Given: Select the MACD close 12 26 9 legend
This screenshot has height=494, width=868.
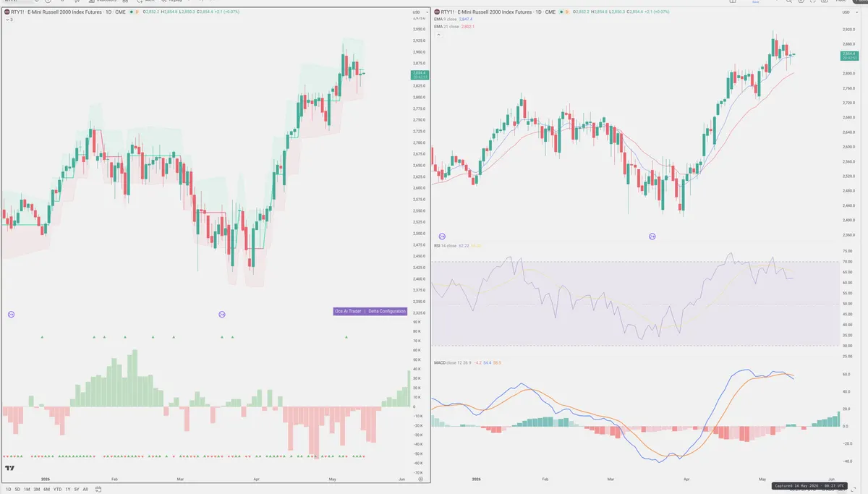Looking at the screenshot, I should [468, 362].
